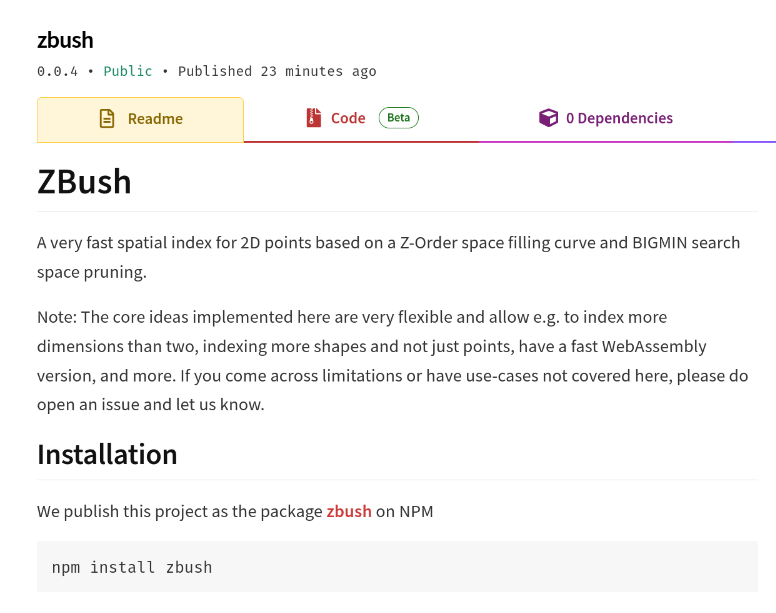Click the npm install zbush code block
The width and height of the screenshot is (776, 613).
(x=397, y=566)
